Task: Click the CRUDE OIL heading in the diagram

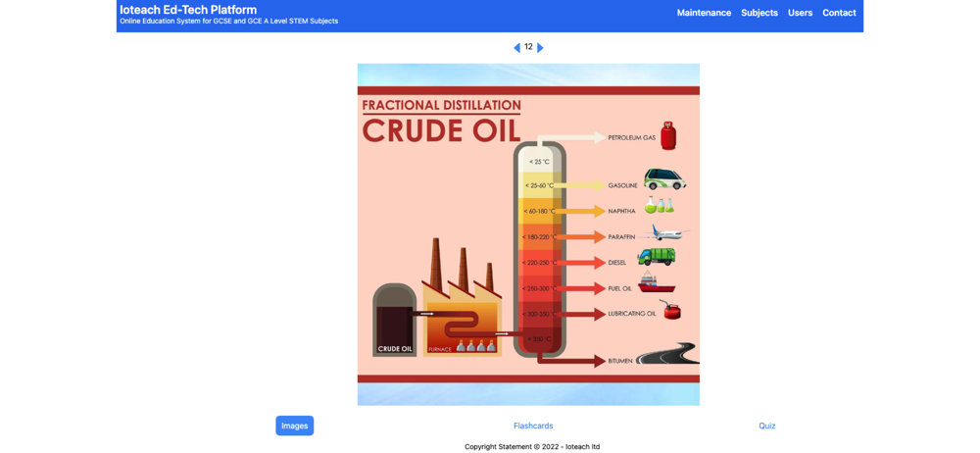Action: coord(441,131)
